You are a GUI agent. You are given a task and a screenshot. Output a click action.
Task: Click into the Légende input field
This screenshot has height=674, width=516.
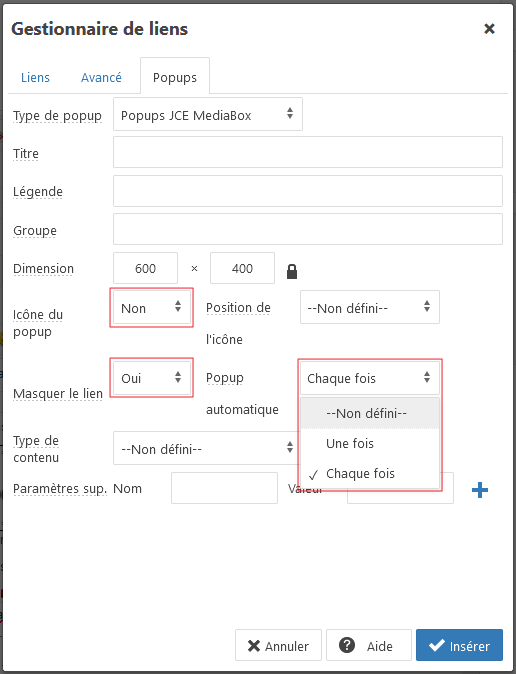[308, 191]
